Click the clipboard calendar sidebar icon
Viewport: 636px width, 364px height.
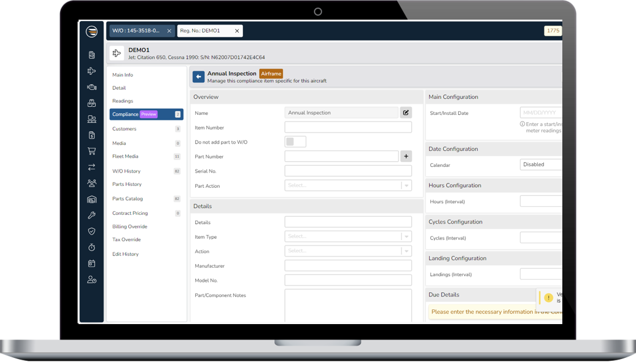(x=91, y=263)
